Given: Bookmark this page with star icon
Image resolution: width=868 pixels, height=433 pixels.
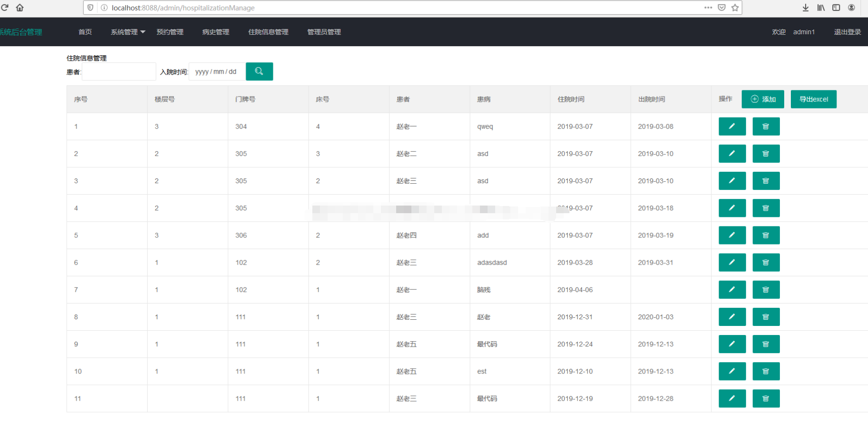Looking at the screenshot, I should 735,8.
